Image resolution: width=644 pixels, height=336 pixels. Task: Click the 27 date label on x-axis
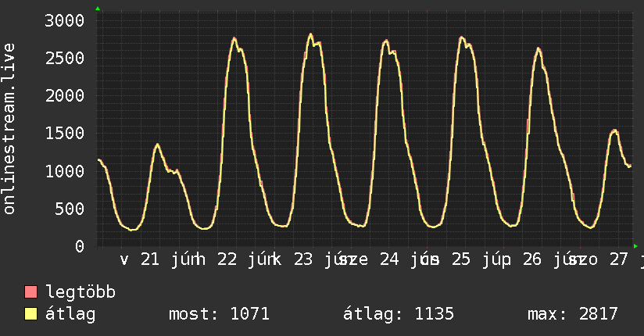click(618, 259)
